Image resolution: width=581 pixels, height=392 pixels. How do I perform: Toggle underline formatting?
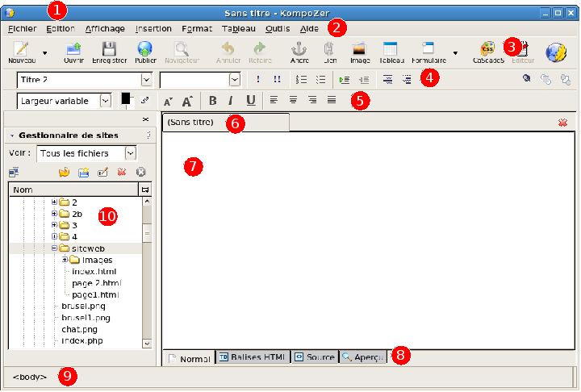tap(251, 100)
